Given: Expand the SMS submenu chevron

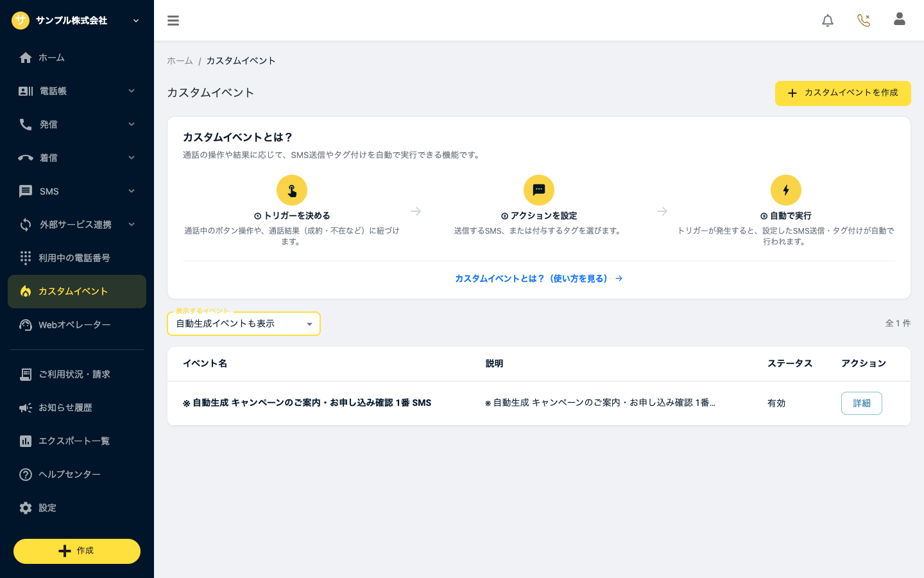Looking at the screenshot, I should point(132,191).
